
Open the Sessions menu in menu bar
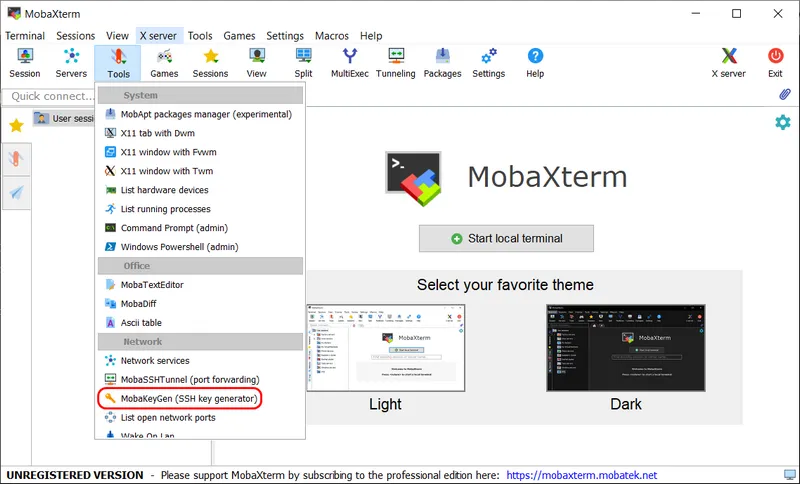click(x=76, y=36)
